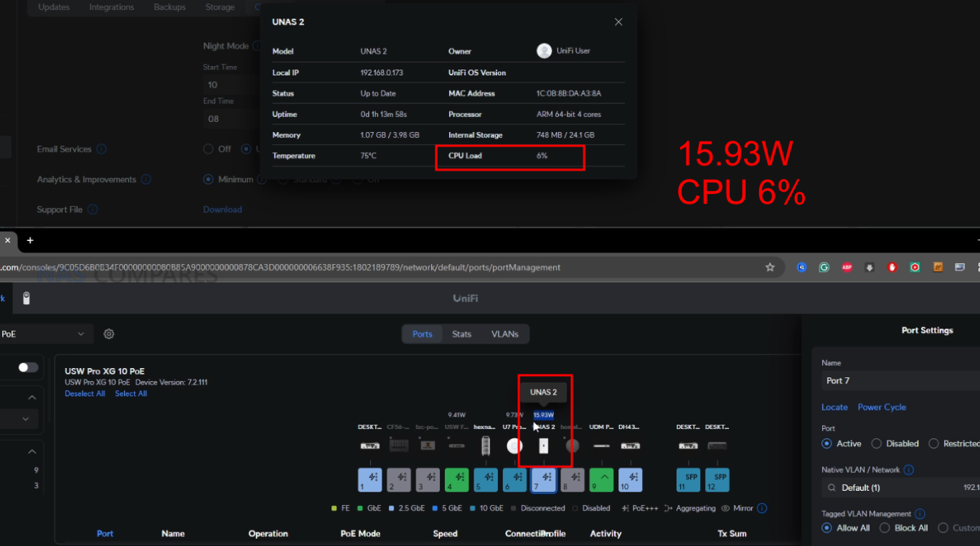Collapse the second left sidebar section
This screenshot has height=546, width=980.
point(32,452)
